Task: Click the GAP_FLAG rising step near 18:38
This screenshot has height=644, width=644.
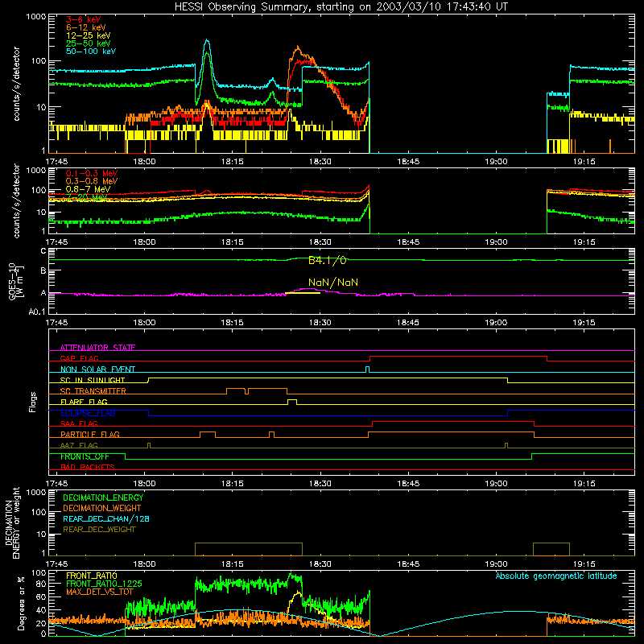Action: tap(370, 358)
